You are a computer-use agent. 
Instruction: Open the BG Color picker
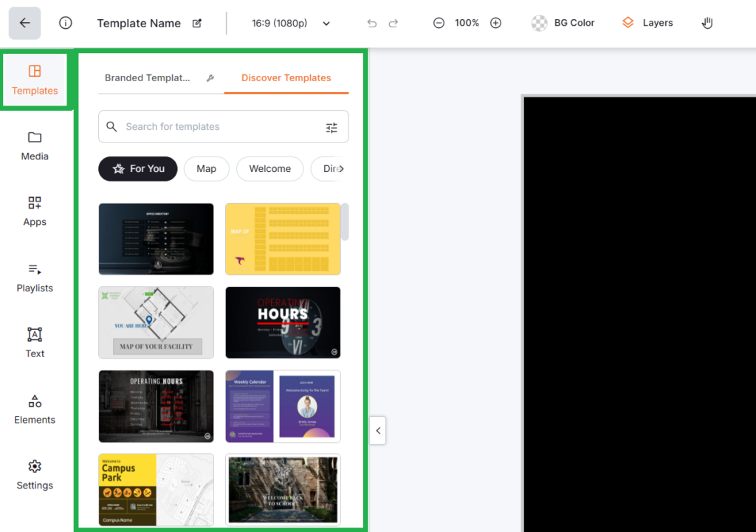[x=563, y=23]
